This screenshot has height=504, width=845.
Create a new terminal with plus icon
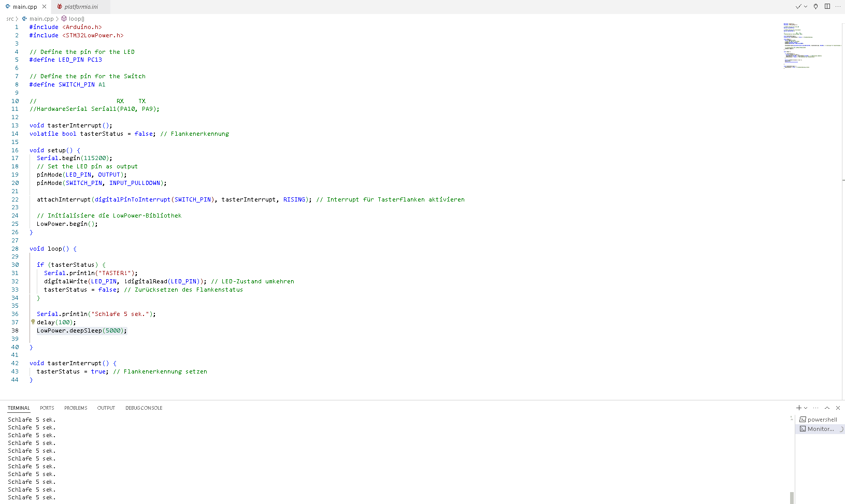click(799, 408)
